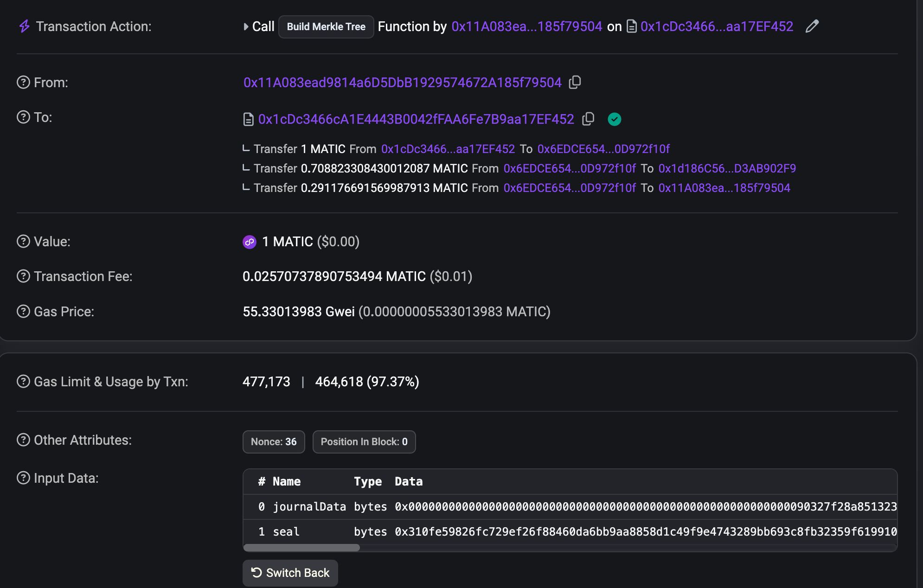Click the green verified checkmark icon
This screenshot has height=588, width=923.
(615, 119)
